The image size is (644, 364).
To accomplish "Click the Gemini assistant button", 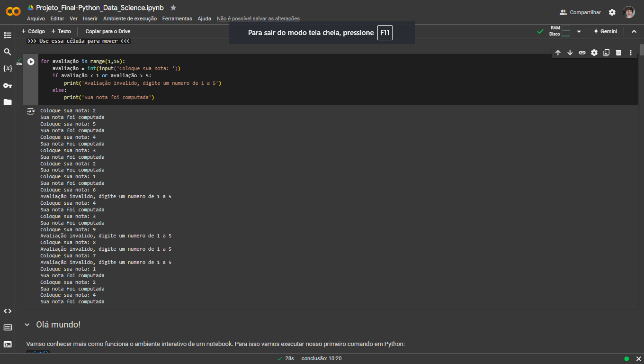I will (605, 31).
